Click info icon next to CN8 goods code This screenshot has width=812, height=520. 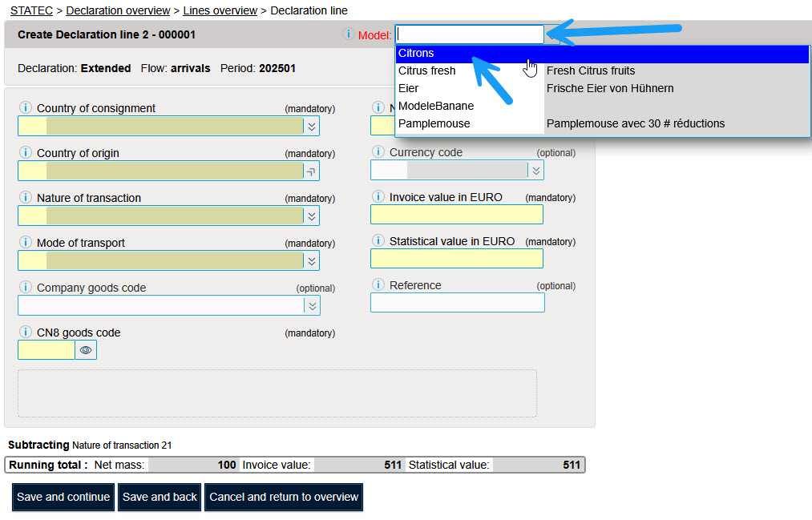[25, 333]
